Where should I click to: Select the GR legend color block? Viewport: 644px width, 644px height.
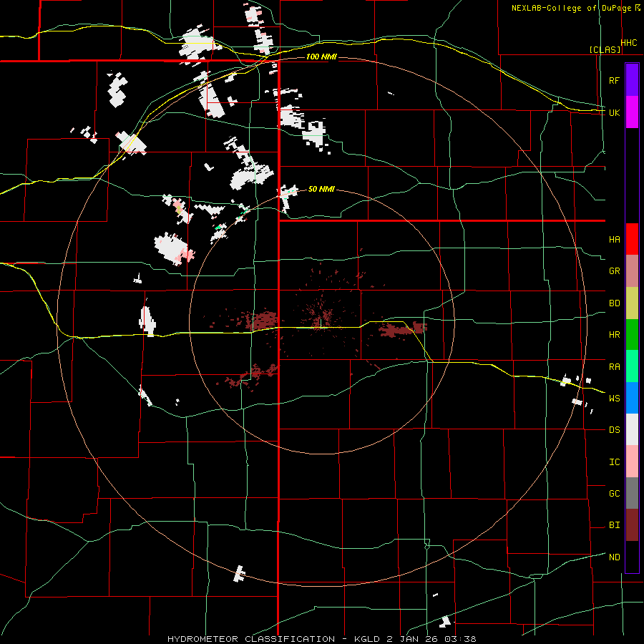point(632,271)
